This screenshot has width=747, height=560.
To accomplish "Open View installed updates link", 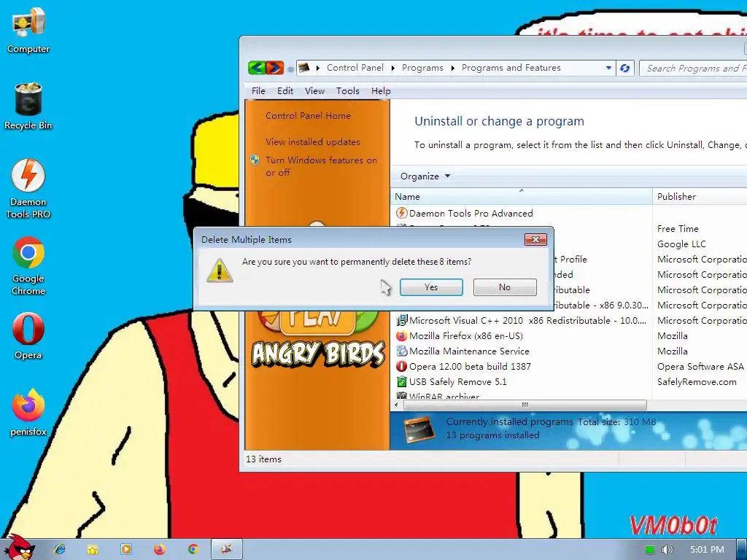I will point(312,142).
